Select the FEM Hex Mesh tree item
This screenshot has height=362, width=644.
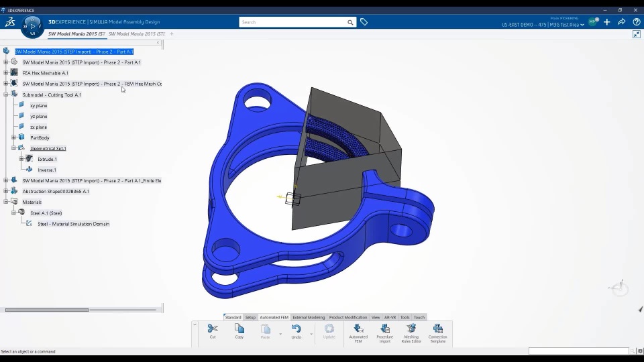[92, 83]
